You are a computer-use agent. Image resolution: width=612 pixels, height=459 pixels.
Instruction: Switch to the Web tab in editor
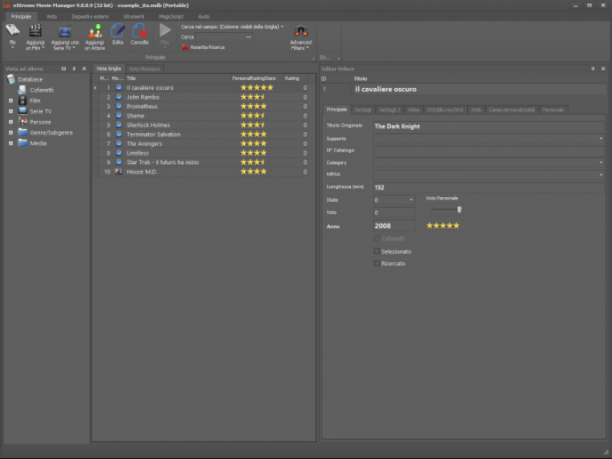click(476, 110)
